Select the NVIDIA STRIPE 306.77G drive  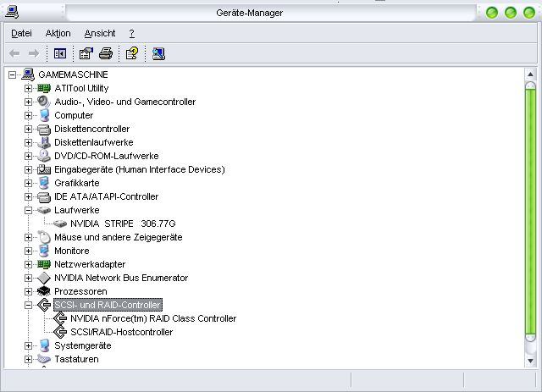123,224
